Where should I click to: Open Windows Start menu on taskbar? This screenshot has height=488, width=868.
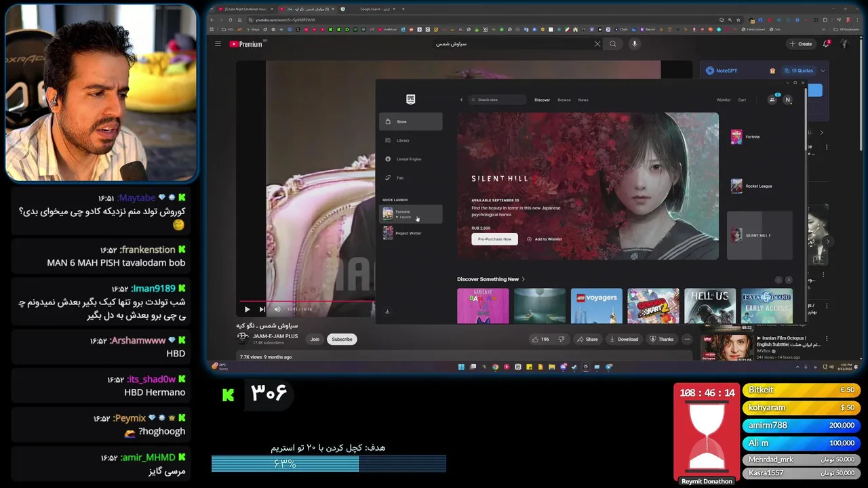click(461, 367)
